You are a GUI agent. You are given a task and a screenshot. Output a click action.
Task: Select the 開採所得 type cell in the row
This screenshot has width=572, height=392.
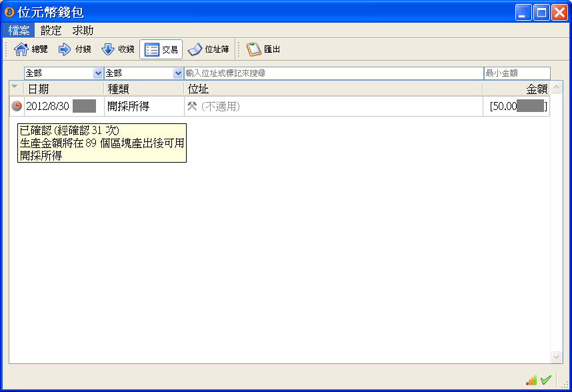pos(144,106)
